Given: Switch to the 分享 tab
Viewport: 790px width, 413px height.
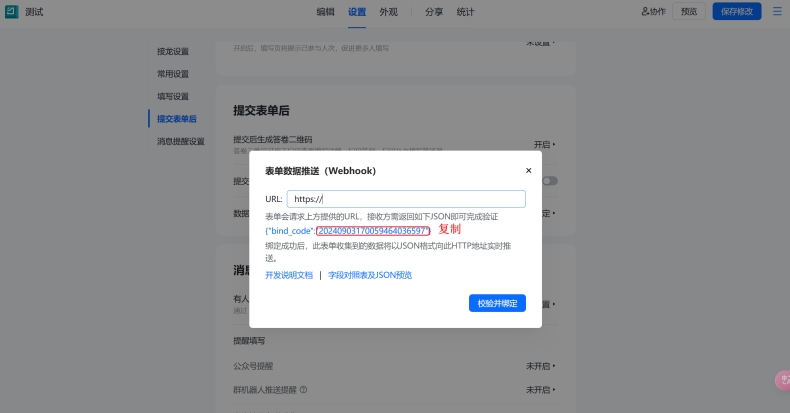Looking at the screenshot, I should pyautogui.click(x=434, y=12).
